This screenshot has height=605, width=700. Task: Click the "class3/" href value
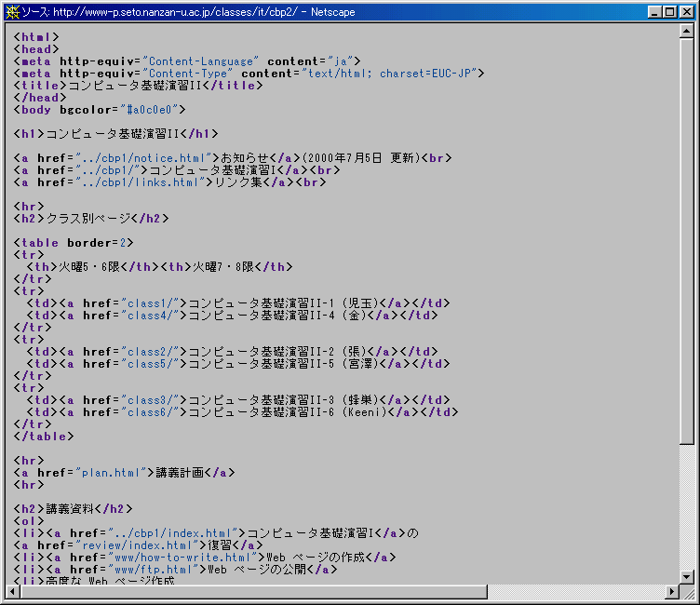click(x=150, y=399)
